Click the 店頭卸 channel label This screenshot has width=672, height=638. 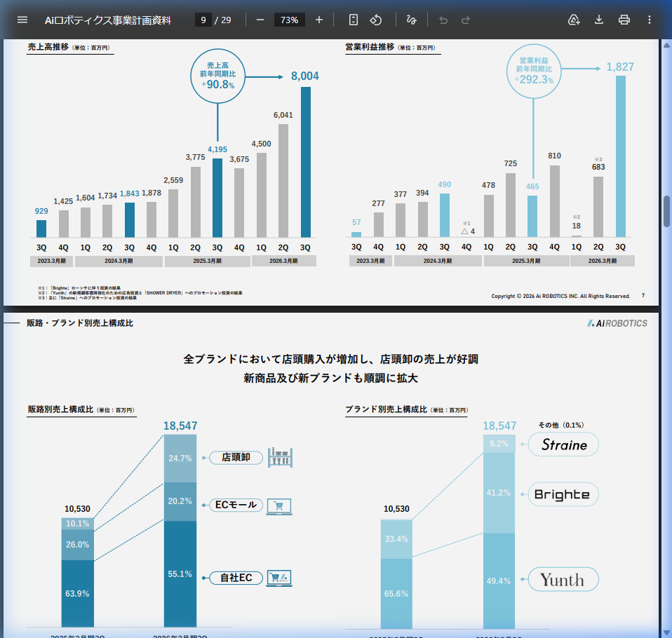[236, 457]
